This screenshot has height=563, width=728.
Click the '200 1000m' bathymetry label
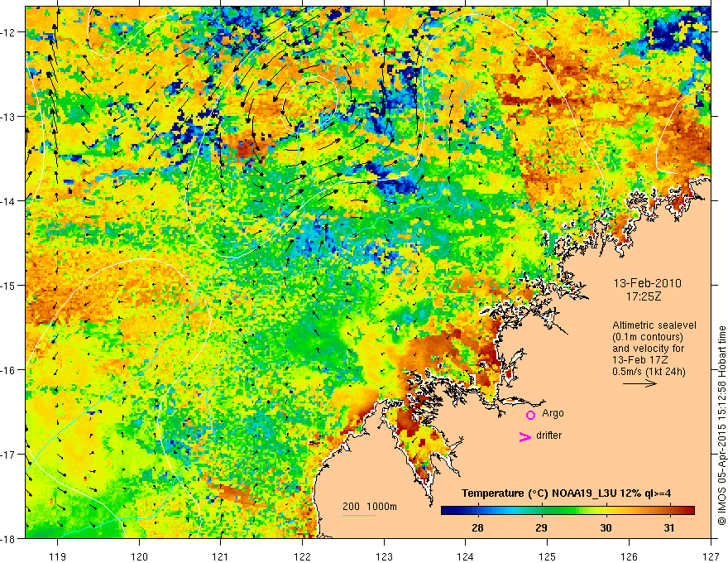(370, 507)
